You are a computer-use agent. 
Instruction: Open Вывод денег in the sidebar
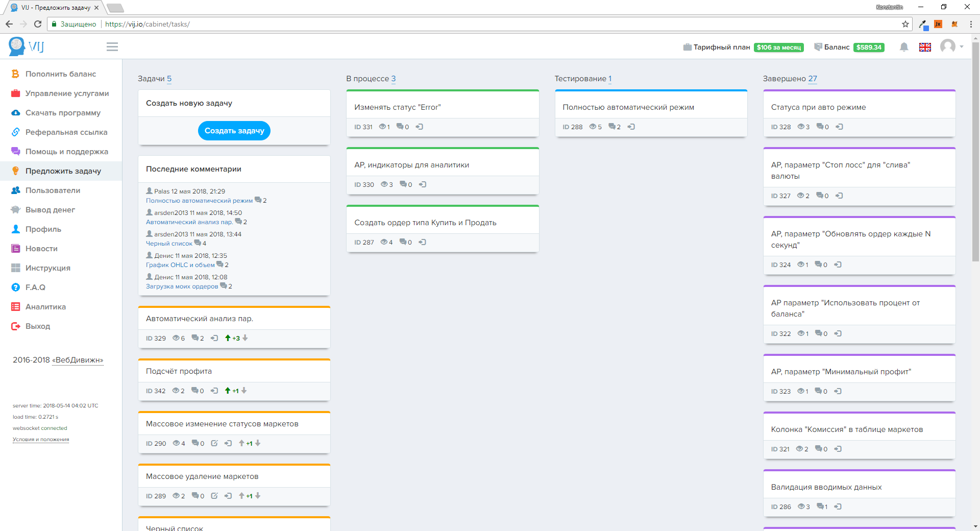tap(50, 210)
